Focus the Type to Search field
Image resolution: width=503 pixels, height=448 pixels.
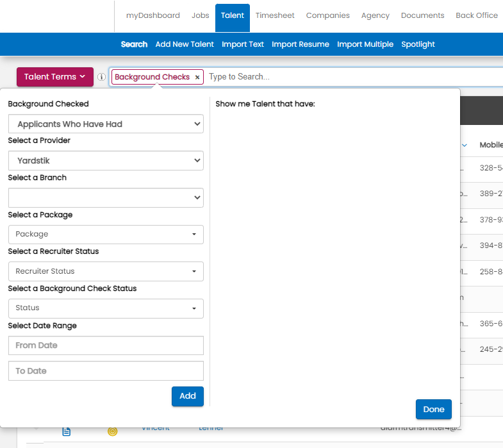point(353,77)
